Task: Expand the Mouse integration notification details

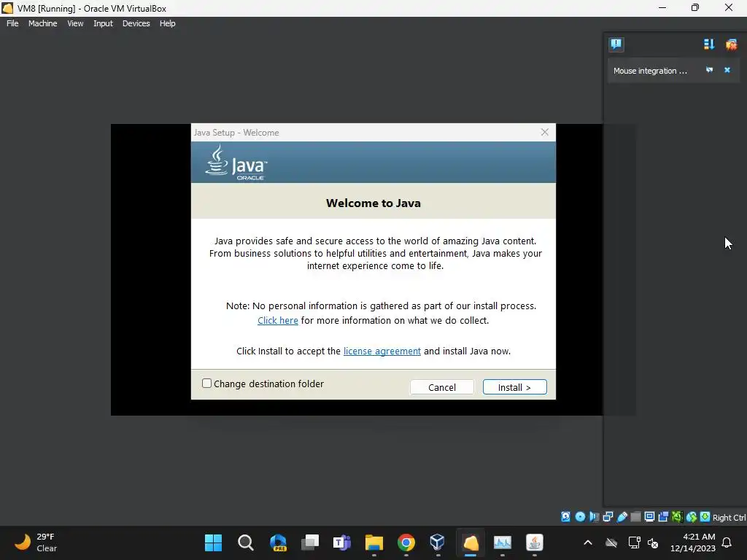Action: (709, 70)
